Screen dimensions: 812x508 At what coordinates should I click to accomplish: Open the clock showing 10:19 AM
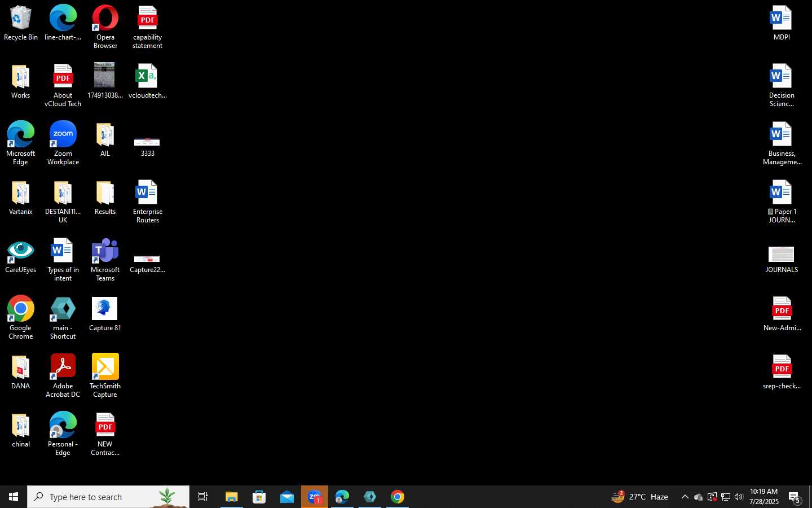pyautogui.click(x=764, y=497)
